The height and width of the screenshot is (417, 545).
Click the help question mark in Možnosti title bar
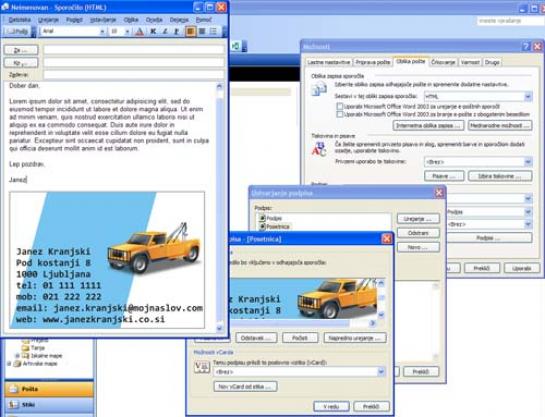tap(526, 46)
